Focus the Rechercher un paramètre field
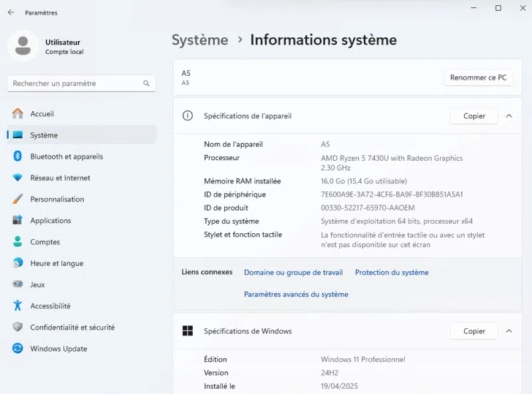Image resolution: width=532 pixels, height=394 pixels. [x=73, y=84]
